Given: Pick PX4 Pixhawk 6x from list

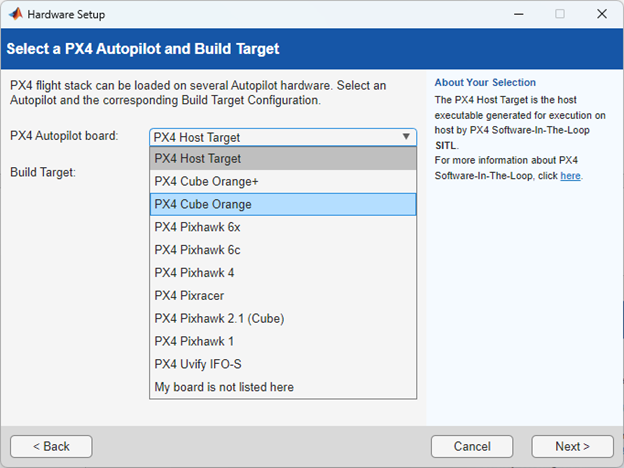Looking at the screenshot, I should [x=282, y=227].
